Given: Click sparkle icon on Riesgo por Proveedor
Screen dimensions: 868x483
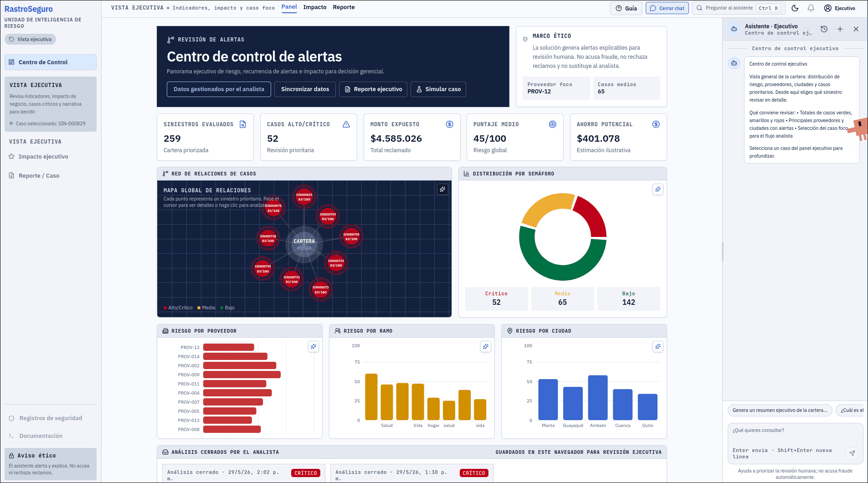Looking at the screenshot, I should coord(313,346).
